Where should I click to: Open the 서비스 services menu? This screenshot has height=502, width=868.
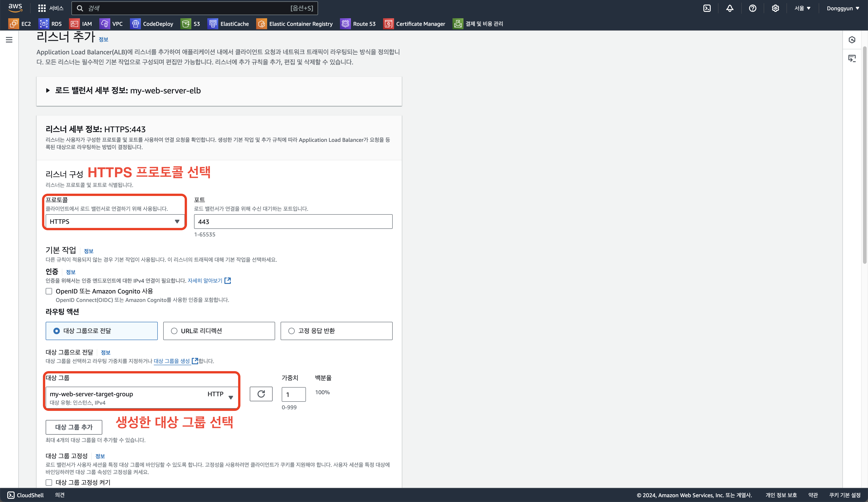(x=51, y=8)
